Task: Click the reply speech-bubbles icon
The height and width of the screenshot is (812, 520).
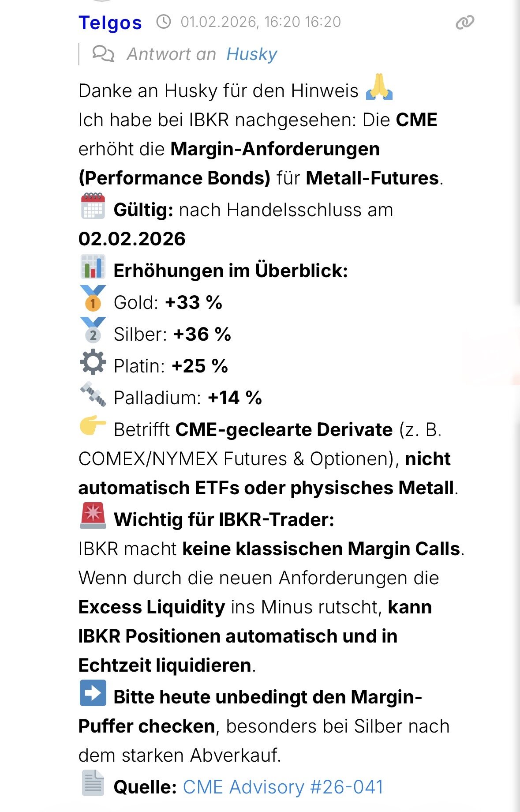Action: [103, 54]
